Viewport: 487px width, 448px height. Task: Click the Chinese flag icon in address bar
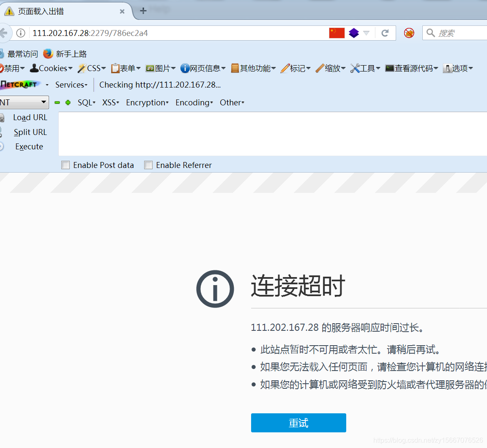point(337,33)
